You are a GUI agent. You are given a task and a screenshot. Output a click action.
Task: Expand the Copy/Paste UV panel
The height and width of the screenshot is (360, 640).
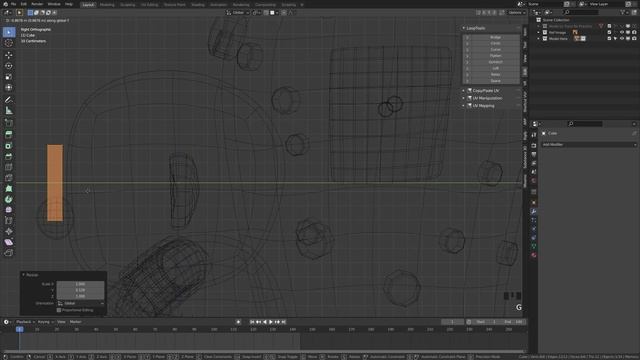463,91
